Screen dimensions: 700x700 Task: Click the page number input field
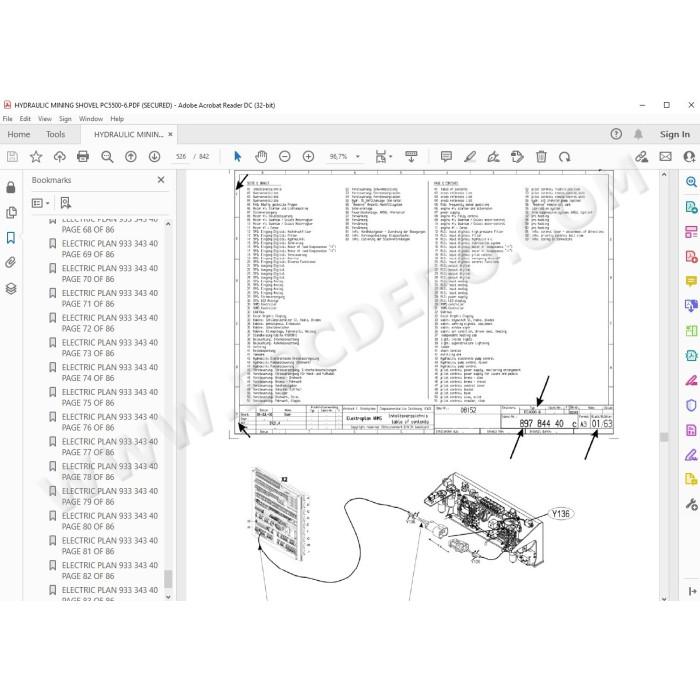[x=181, y=157]
